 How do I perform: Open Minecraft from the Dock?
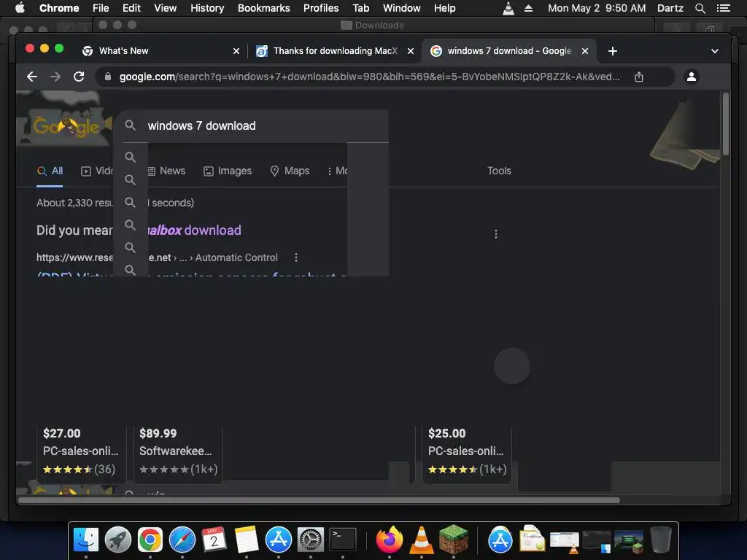tap(453, 539)
